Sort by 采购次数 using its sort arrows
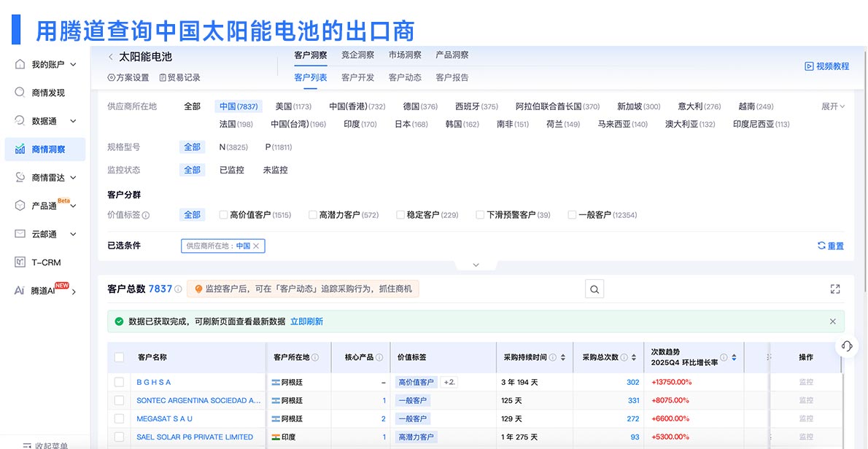Viewport: 868px width, 449px height. click(634, 357)
